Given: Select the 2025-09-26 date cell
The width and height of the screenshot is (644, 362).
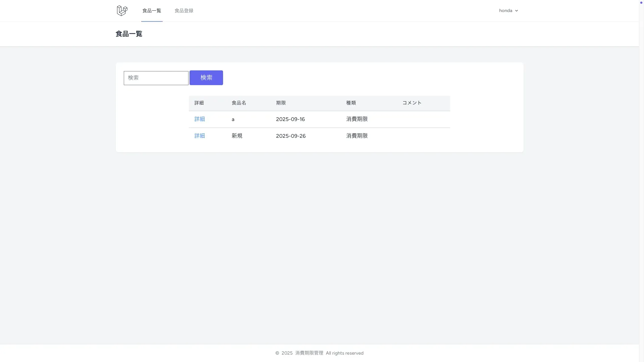Looking at the screenshot, I should pyautogui.click(x=290, y=136).
